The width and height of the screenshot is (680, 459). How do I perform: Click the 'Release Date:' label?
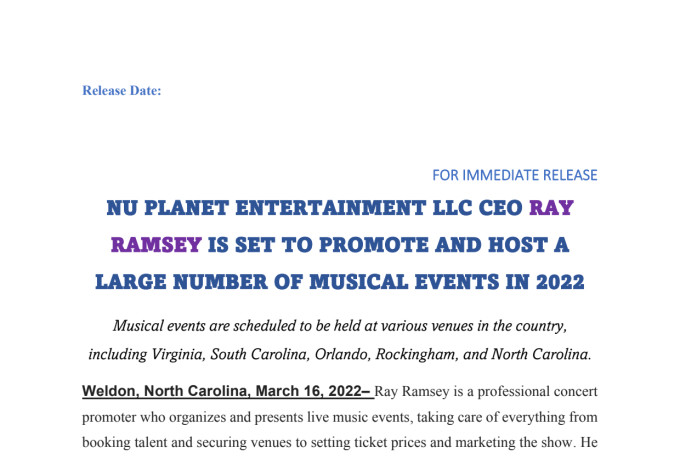121,91
